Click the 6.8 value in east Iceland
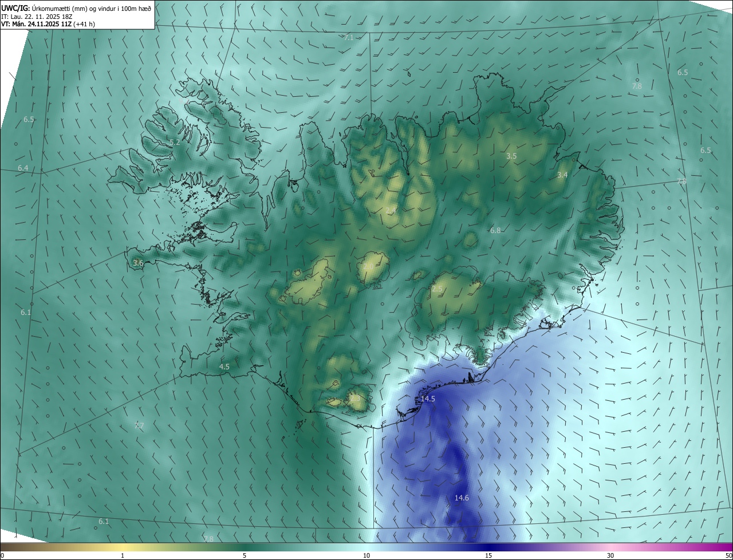The width and height of the screenshot is (733, 560). (495, 230)
